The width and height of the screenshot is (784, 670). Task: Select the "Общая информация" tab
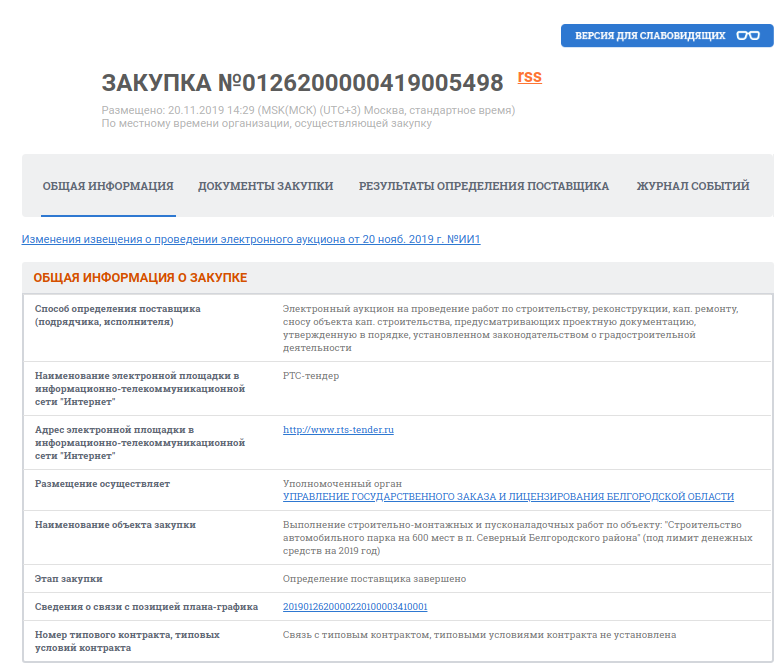pyautogui.click(x=108, y=186)
